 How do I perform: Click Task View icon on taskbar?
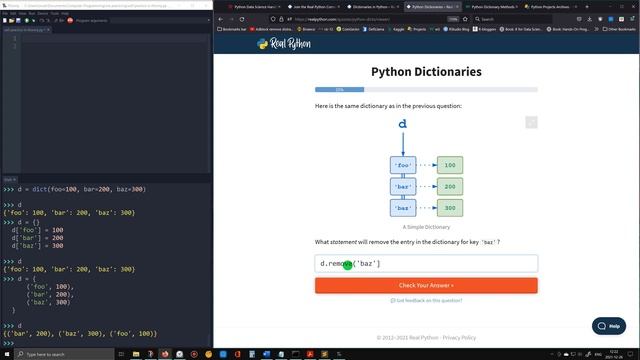[x=121, y=354]
